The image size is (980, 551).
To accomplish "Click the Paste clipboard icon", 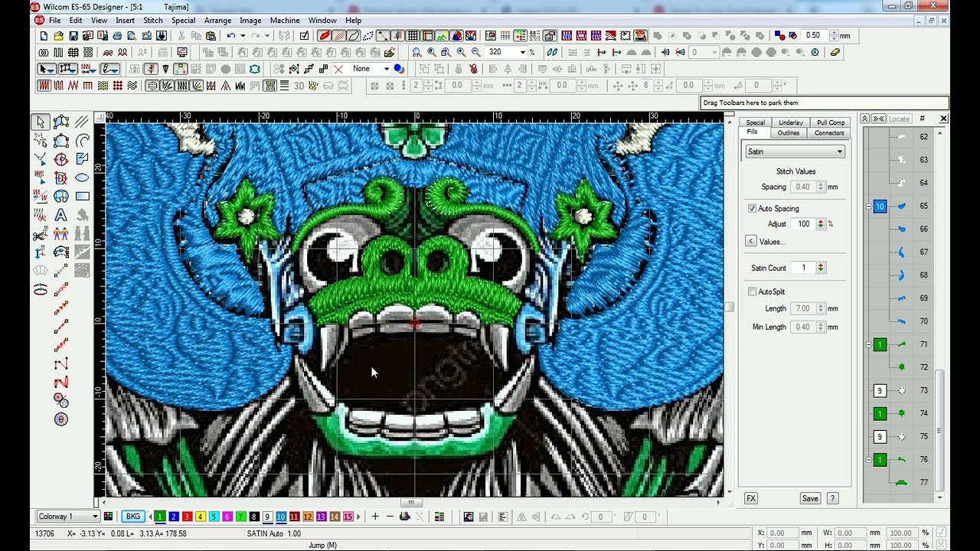I will point(211,36).
